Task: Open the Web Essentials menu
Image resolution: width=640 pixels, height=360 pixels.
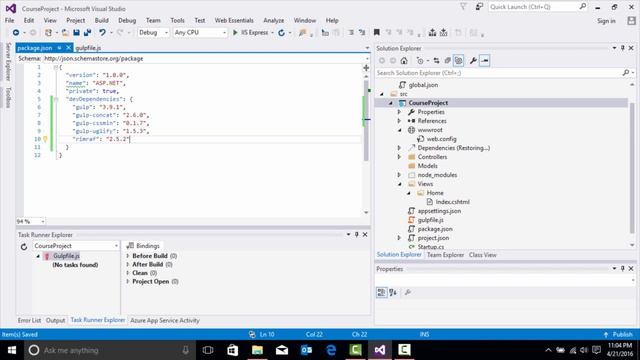Action: (234, 20)
